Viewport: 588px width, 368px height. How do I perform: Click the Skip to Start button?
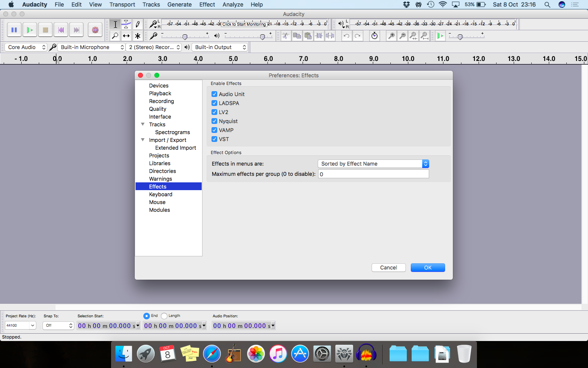point(61,30)
